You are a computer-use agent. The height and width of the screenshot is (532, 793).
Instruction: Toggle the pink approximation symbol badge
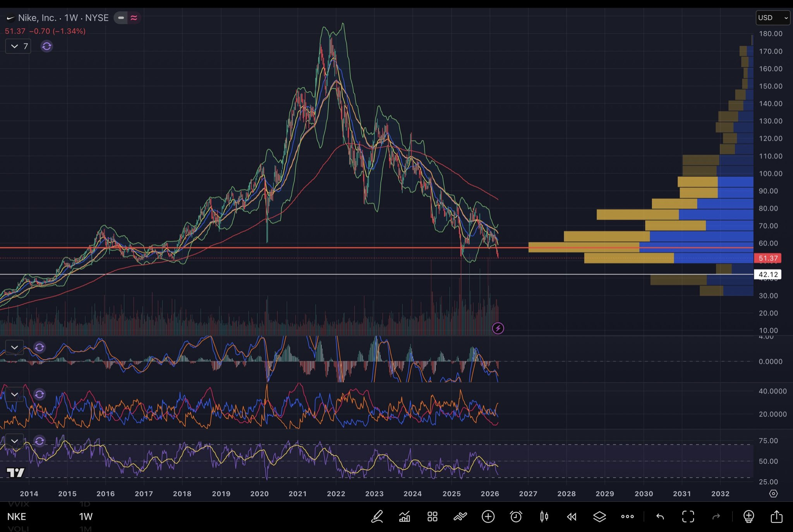click(134, 18)
